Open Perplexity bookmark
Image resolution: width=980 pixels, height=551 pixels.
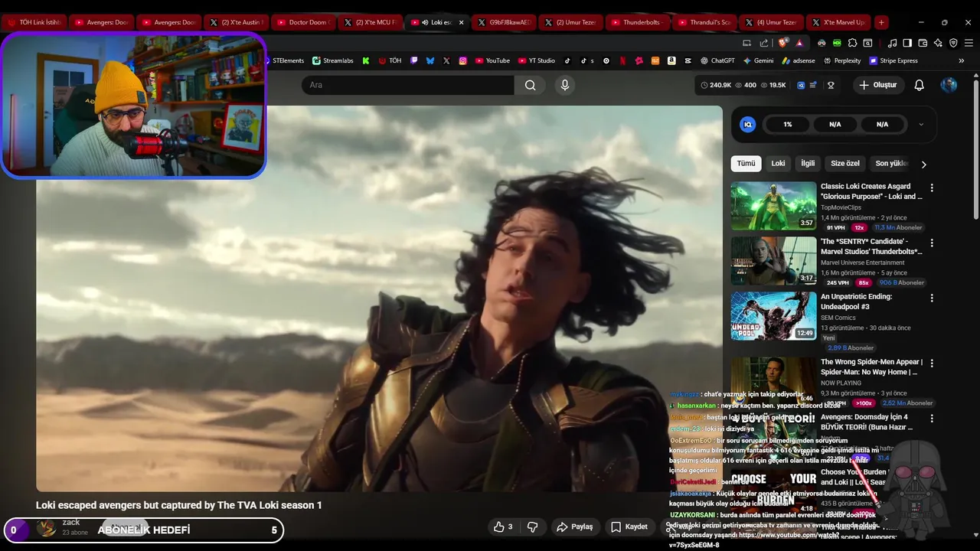coord(842,60)
